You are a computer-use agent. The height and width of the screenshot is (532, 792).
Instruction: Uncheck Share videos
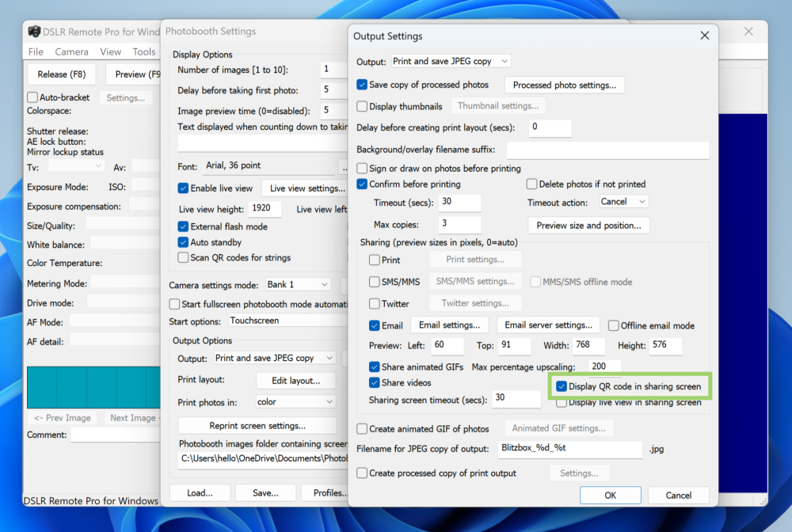pyautogui.click(x=375, y=382)
